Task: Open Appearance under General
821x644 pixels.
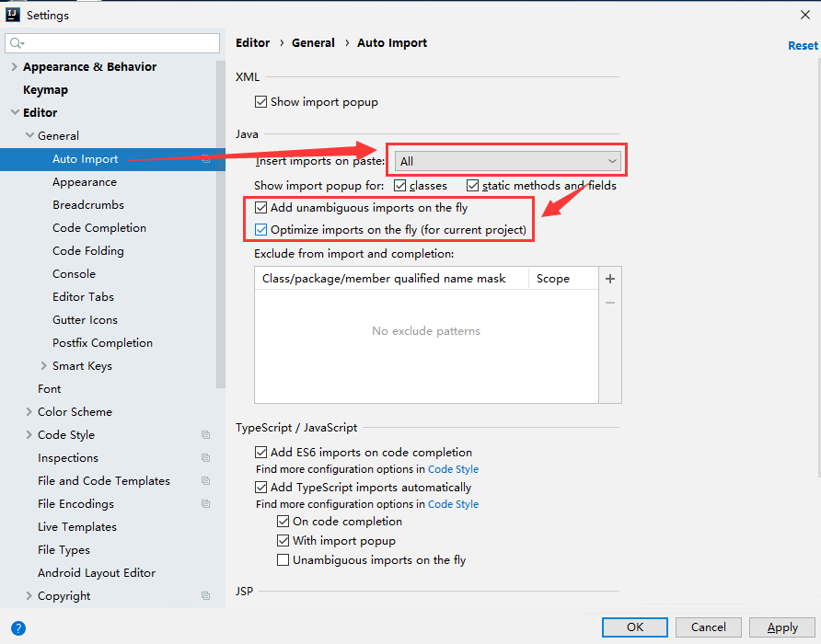Action: (x=85, y=182)
